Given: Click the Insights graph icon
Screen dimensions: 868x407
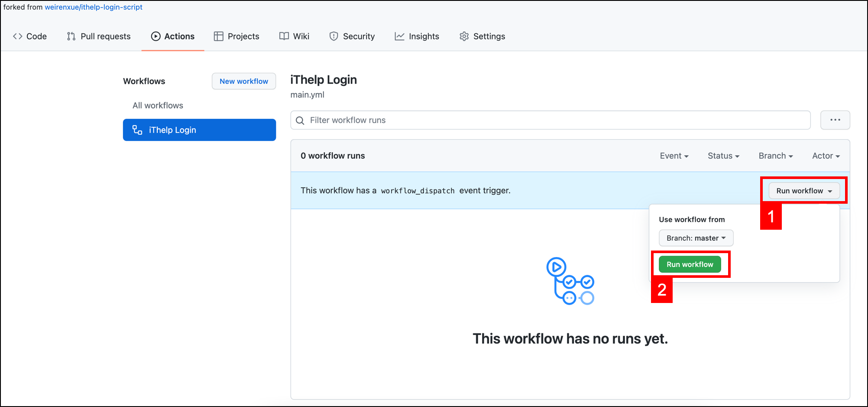Looking at the screenshot, I should point(399,36).
